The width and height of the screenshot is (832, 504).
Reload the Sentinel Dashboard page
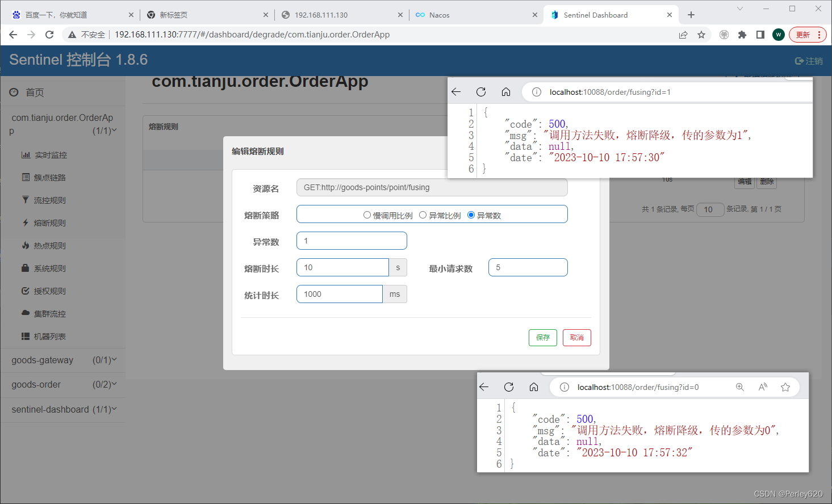click(49, 35)
